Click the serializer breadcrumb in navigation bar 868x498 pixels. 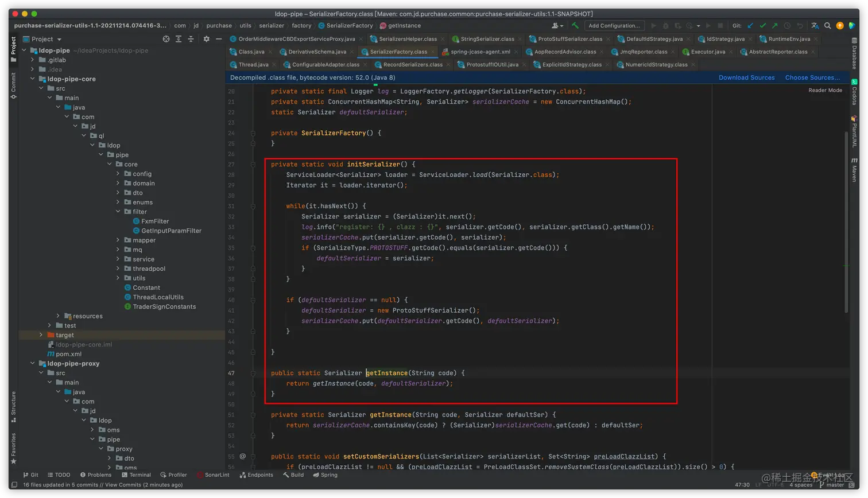click(272, 26)
